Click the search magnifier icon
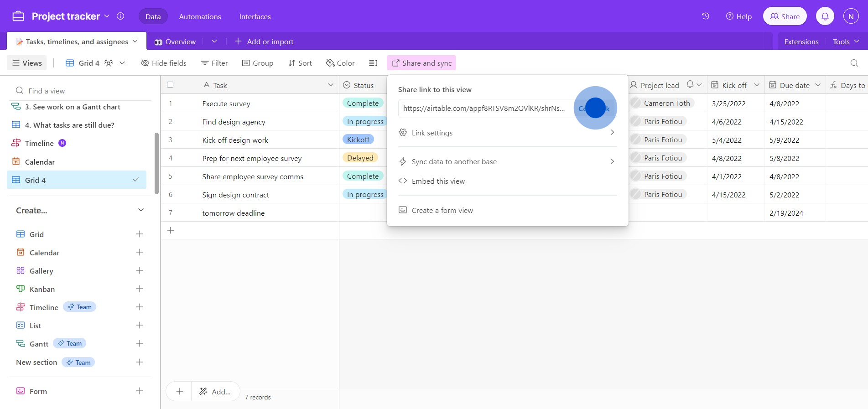 pyautogui.click(x=854, y=63)
